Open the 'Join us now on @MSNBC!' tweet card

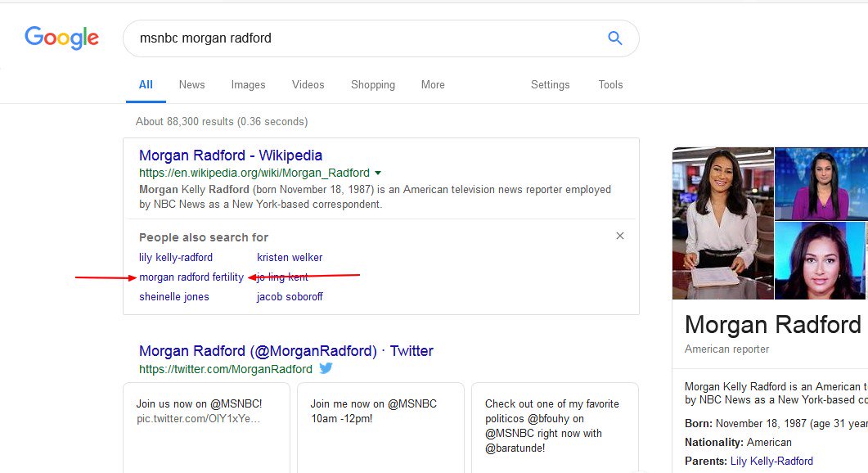coord(206,428)
